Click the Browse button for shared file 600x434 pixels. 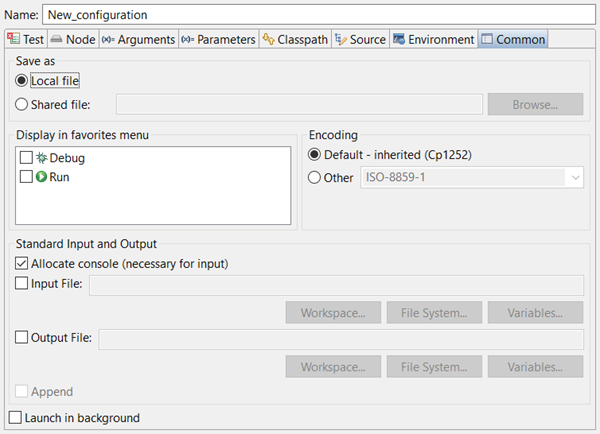click(535, 103)
